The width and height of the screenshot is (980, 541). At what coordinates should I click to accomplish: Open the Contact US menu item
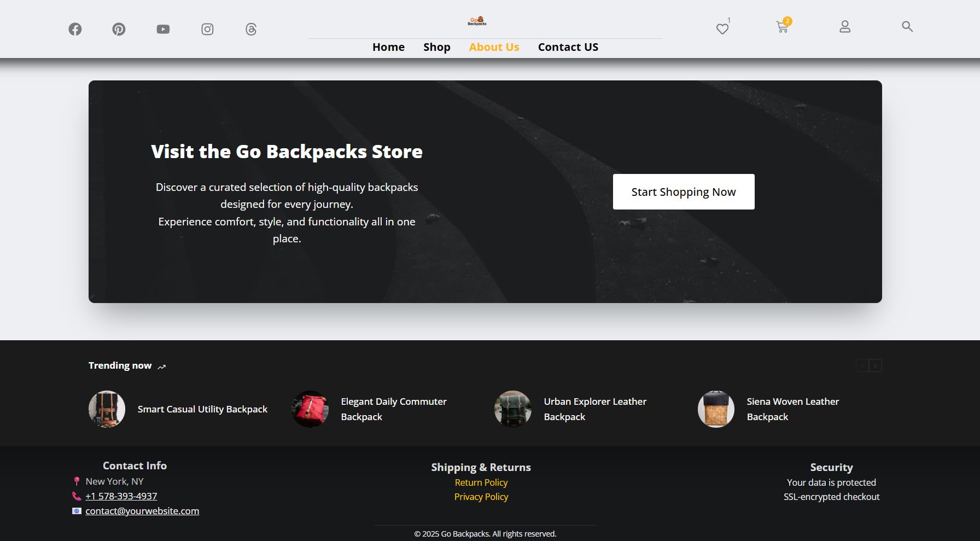(568, 47)
